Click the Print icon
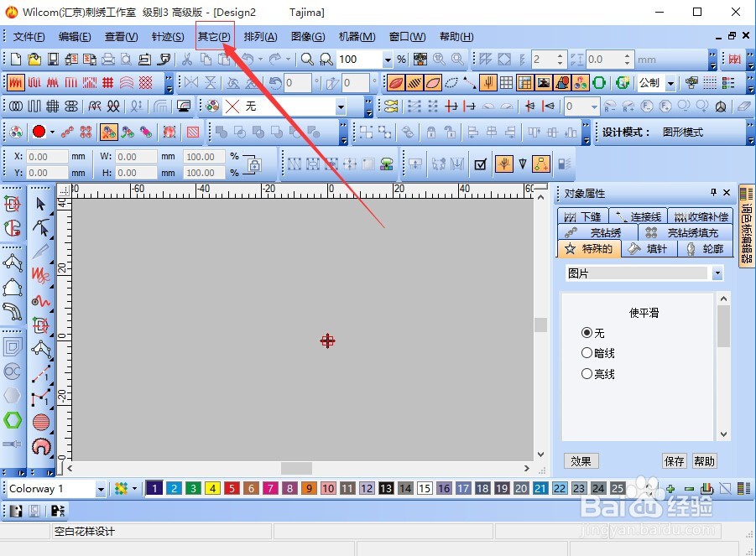 [108, 60]
